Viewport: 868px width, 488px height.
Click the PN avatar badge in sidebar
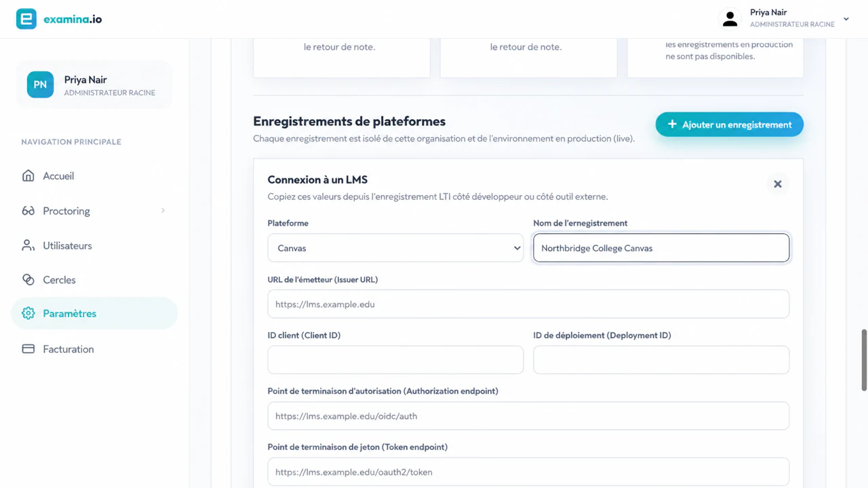(40, 85)
